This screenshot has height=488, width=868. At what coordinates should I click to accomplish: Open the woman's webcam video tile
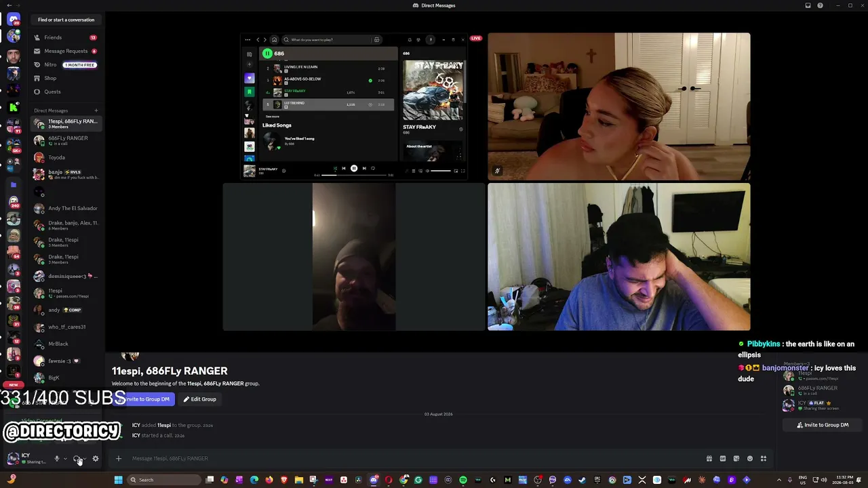click(x=619, y=106)
